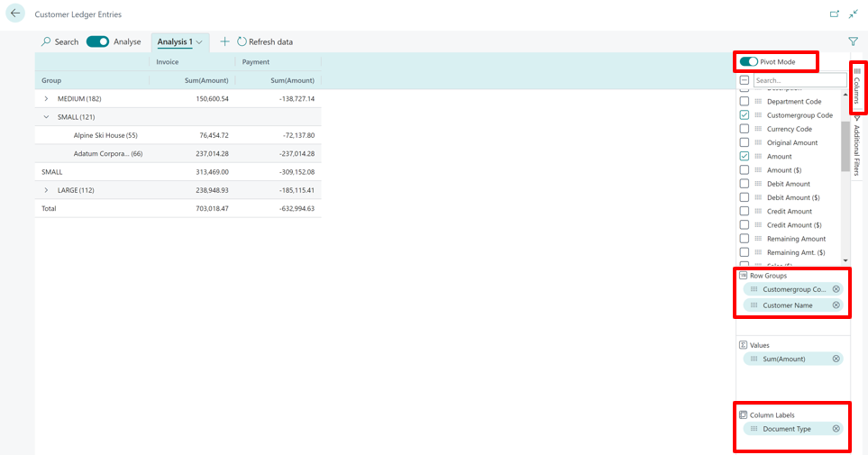The width and height of the screenshot is (868, 455).
Task: Click drag handle of Customer Name chip
Action: coord(754,305)
